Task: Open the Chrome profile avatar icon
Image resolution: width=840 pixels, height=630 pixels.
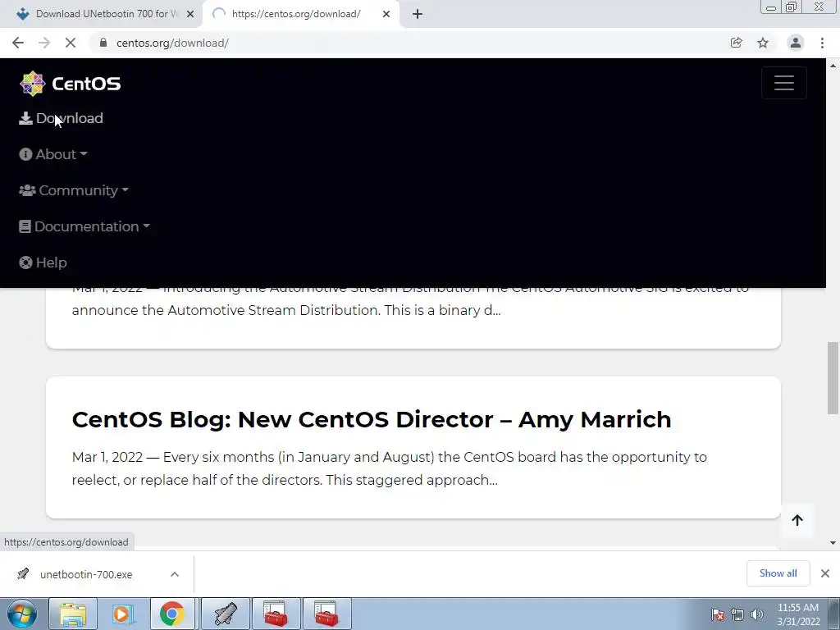Action: (796, 43)
